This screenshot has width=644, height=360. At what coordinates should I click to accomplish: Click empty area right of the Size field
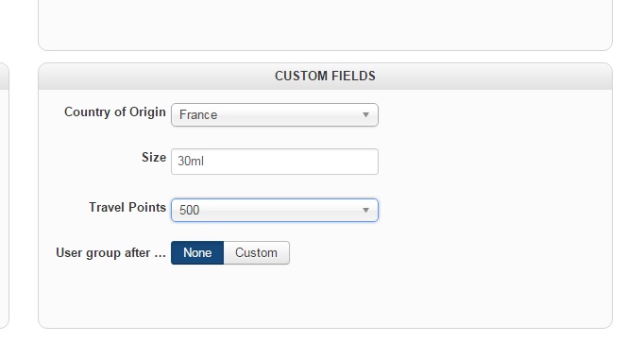[x=493, y=162]
